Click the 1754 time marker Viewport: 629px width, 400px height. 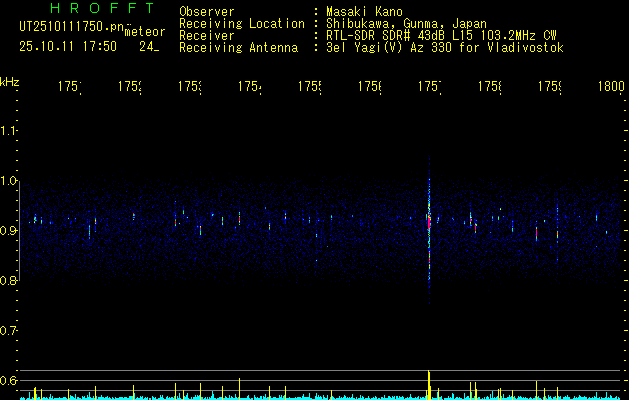(x=250, y=86)
